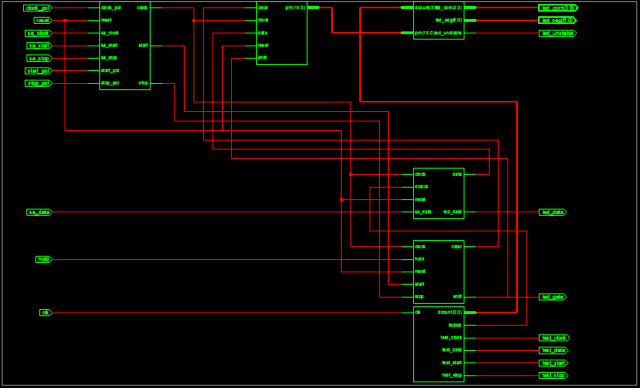Select the hold input port marker
The image size is (640, 388).
pyautogui.click(x=44, y=259)
